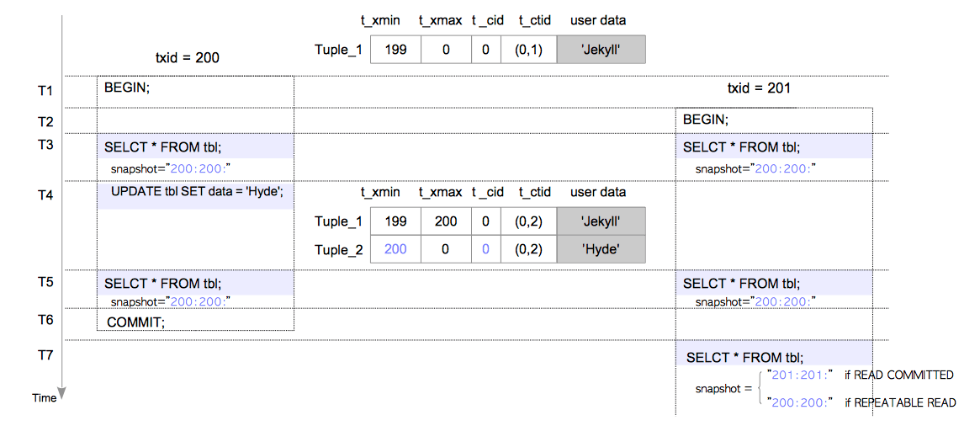Viewport: 980px width, 426px height.
Task: Select Tuple_2's blue t_xmin value 200
Action: 395,250
